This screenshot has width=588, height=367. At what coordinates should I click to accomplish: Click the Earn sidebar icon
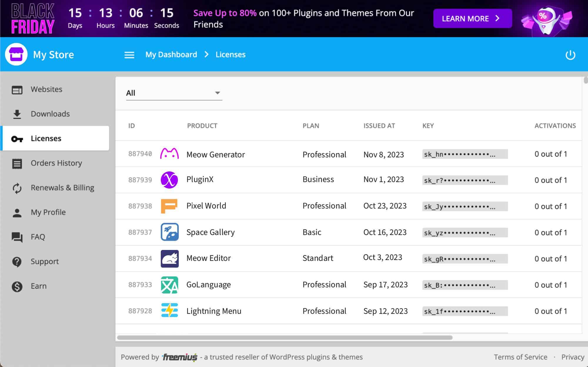(x=16, y=286)
